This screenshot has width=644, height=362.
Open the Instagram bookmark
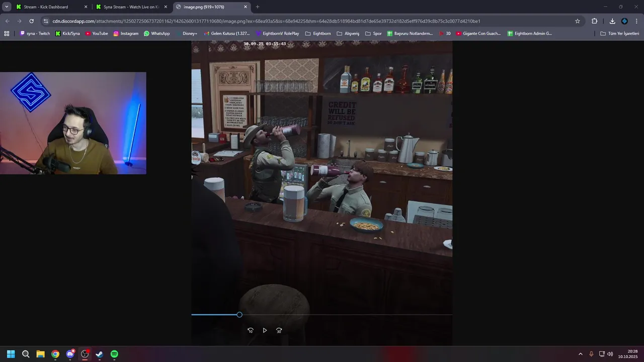click(126, 34)
